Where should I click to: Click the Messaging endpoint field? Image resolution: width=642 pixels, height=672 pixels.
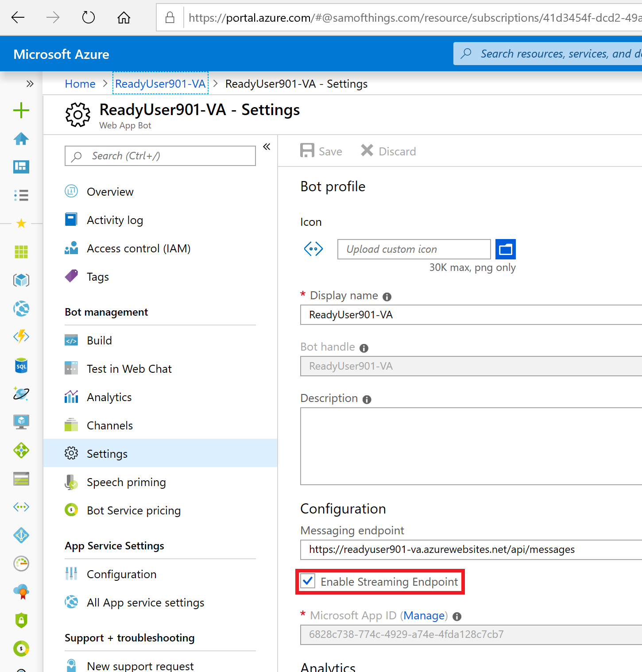471,549
